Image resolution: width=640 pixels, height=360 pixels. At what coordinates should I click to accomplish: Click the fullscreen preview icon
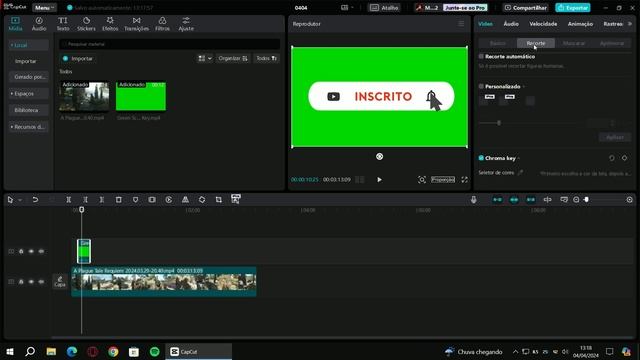[464, 180]
